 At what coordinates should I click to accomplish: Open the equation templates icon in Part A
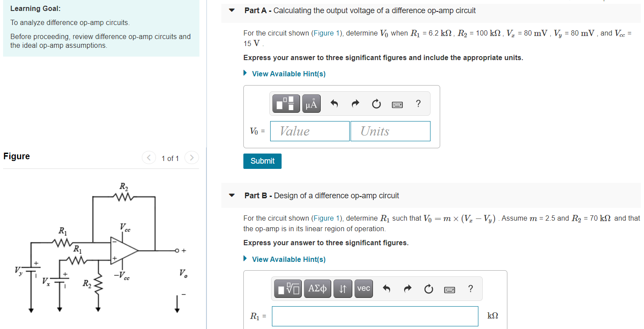pos(286,103)
